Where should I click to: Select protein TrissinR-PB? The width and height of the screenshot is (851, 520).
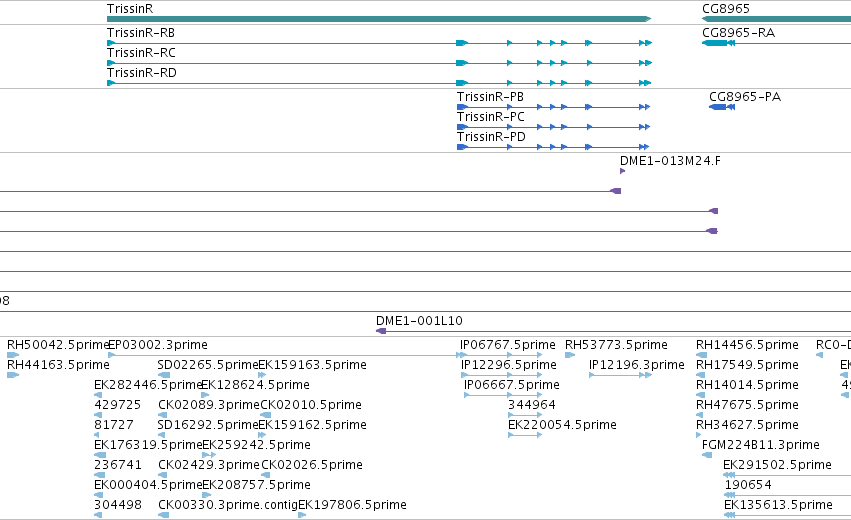click(490, 97)
